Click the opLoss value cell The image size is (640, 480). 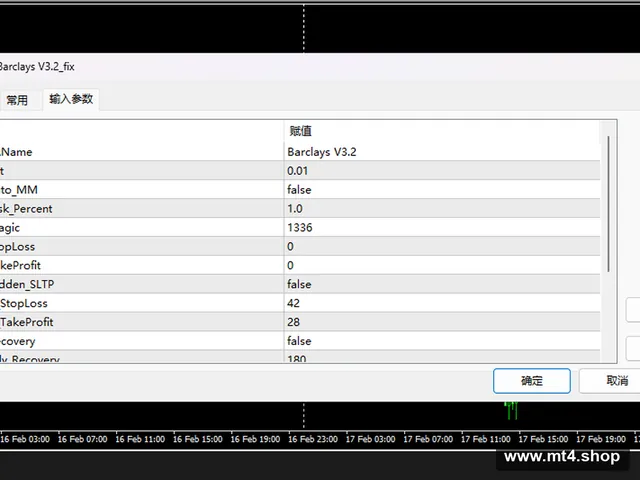coord(442,247)
